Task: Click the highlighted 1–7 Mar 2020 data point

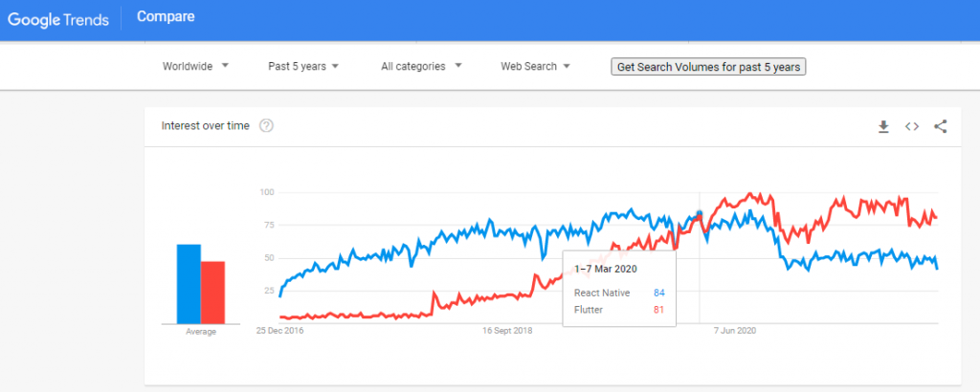Action: (x=700, y=213)
